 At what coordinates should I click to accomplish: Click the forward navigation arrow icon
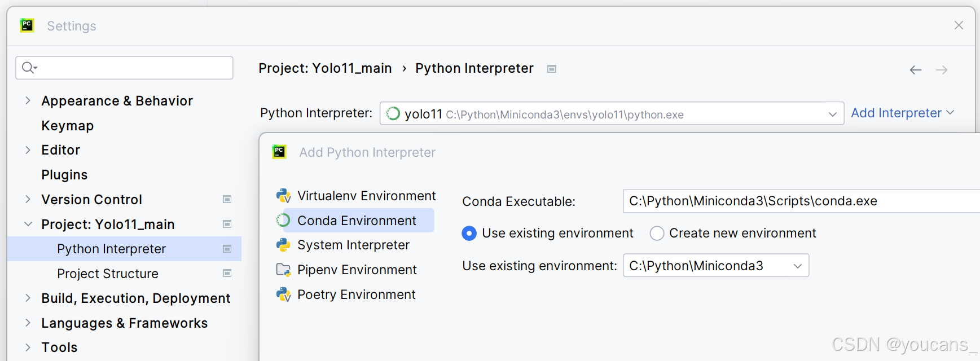pos(941,70)
